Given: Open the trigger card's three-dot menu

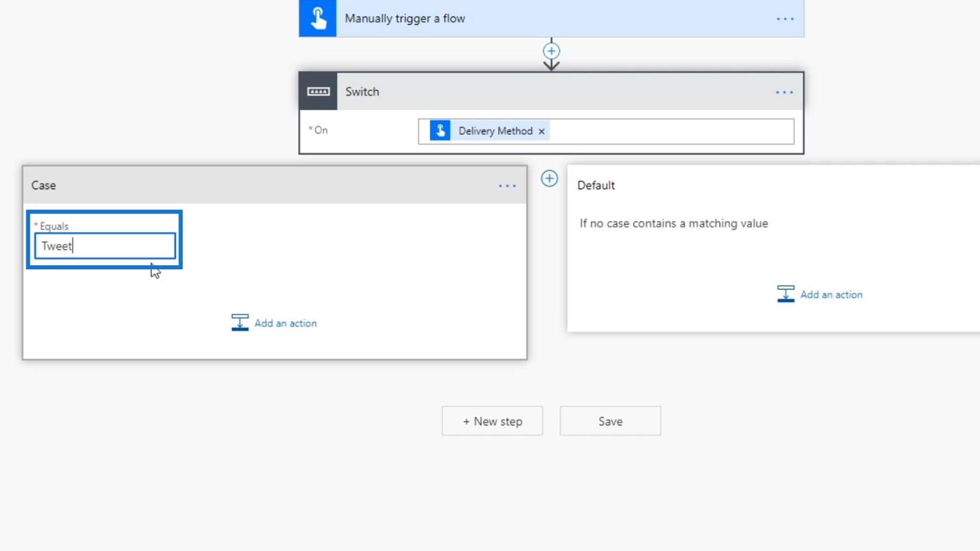Looking at the screenshot, I should (x=785, y=19).
